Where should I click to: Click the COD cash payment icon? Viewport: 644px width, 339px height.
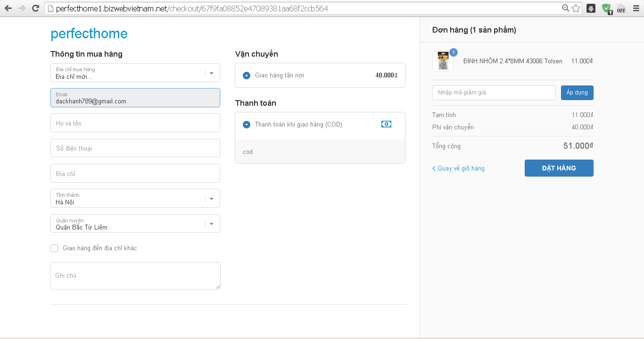386,124
